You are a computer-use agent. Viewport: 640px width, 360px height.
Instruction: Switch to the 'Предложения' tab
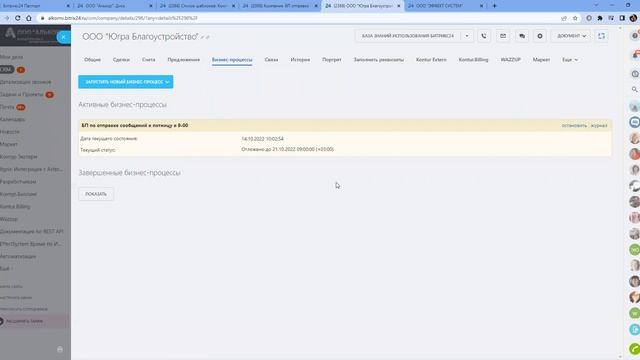tap(184, 60)
